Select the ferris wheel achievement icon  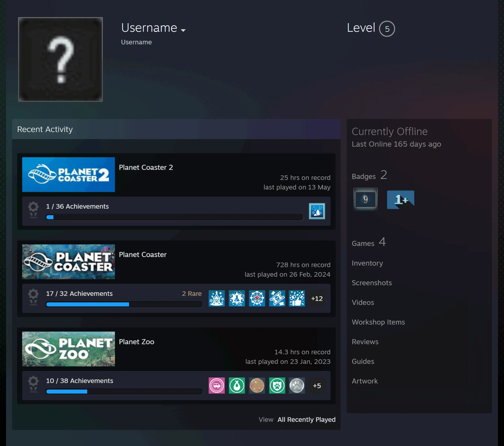[x=257, y=298]
